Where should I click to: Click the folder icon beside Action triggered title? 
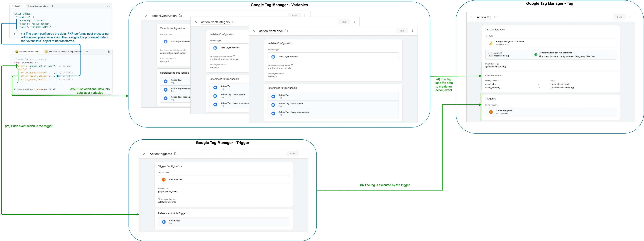[176, 154]
